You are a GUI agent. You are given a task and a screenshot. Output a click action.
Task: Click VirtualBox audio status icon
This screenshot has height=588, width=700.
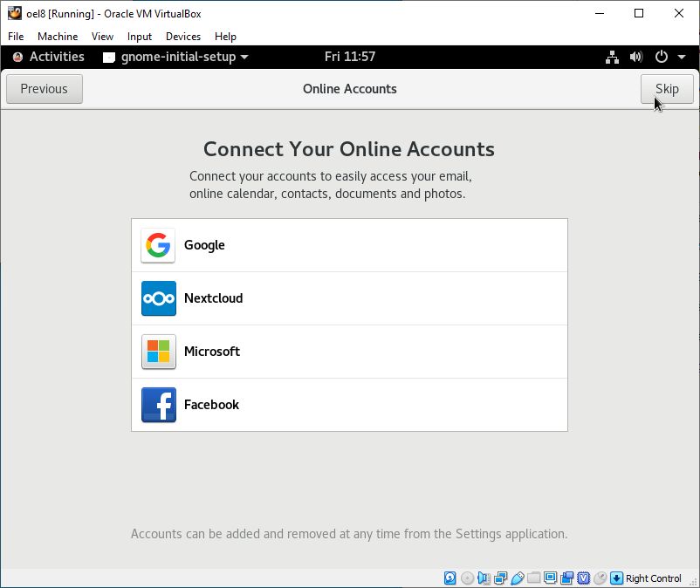(x=484, y=578)
